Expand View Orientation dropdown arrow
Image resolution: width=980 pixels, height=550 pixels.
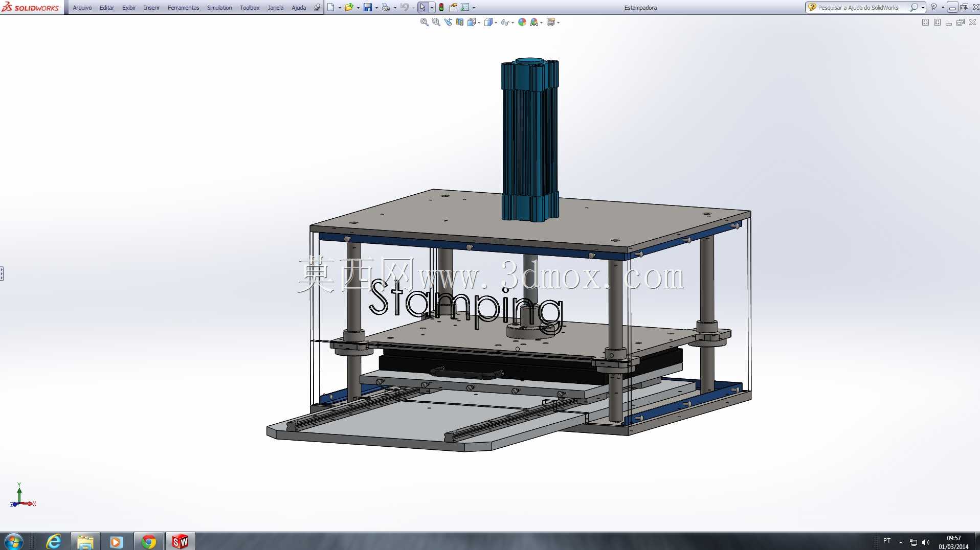(x=479, y=22)
